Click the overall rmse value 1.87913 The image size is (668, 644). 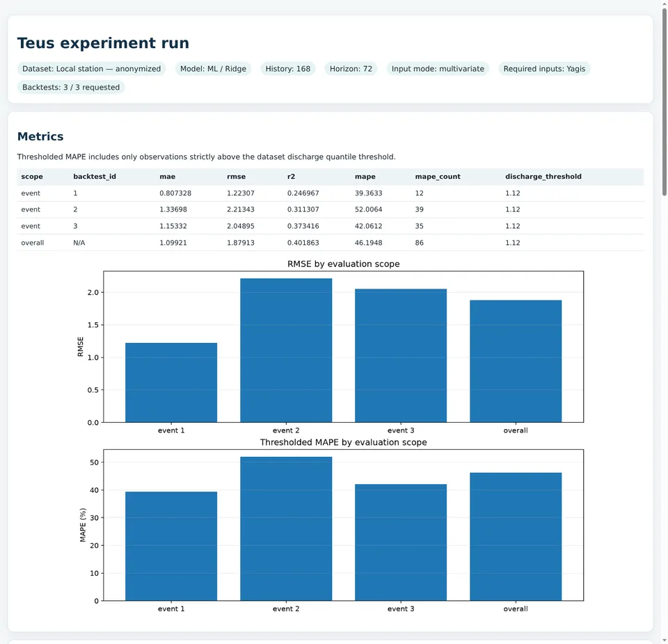point(241,243)
